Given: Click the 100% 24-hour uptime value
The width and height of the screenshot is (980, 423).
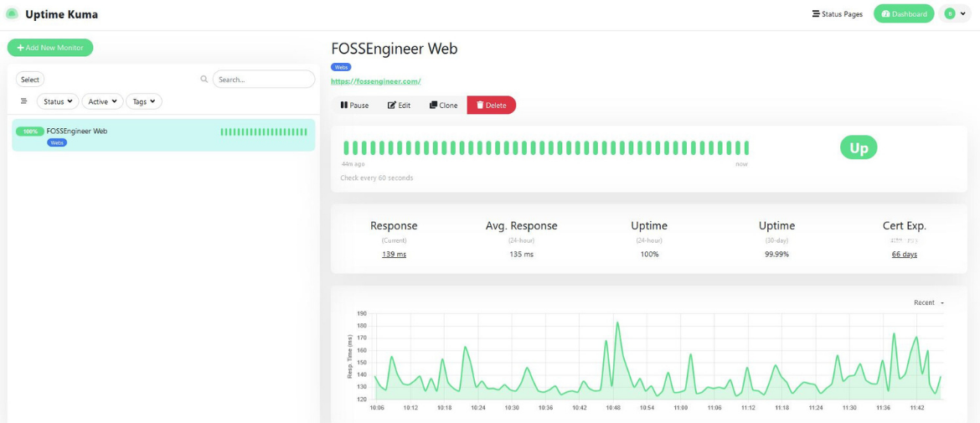Looking at the screenshot, I should (x=649, y=255).
